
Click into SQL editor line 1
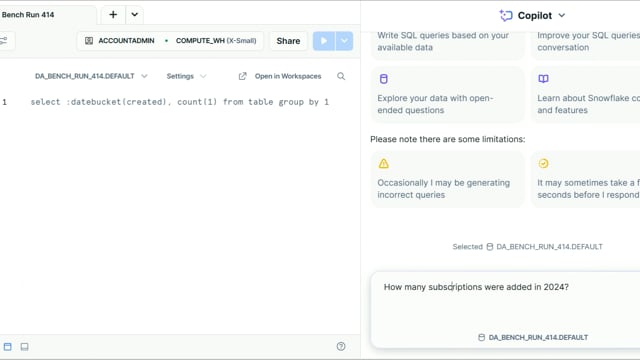click(x=180, y=102)
